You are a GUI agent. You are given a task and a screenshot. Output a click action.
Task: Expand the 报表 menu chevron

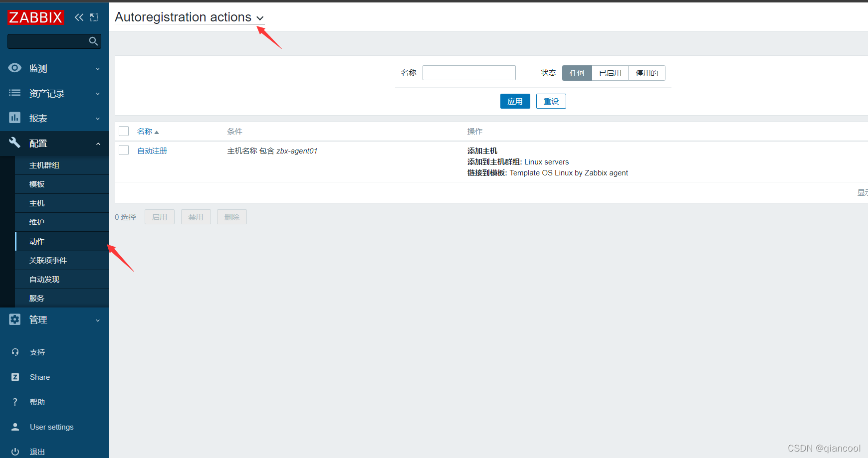(98, 119)
